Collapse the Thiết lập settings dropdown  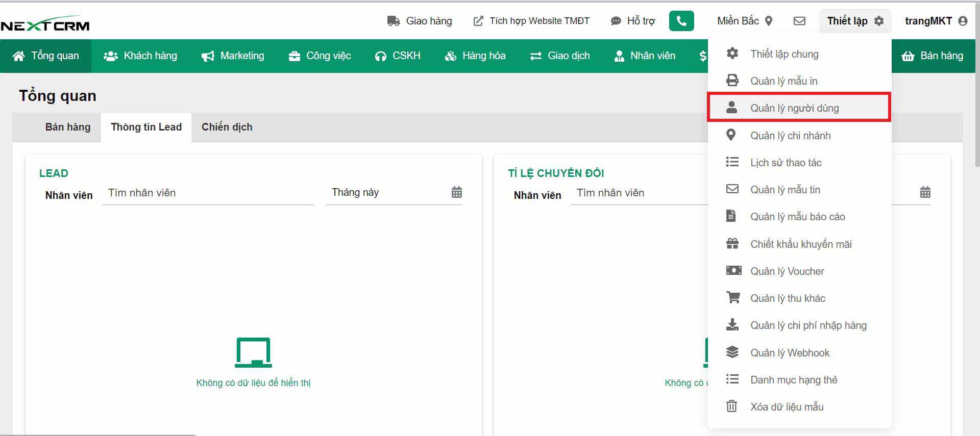tap(854, 21)
